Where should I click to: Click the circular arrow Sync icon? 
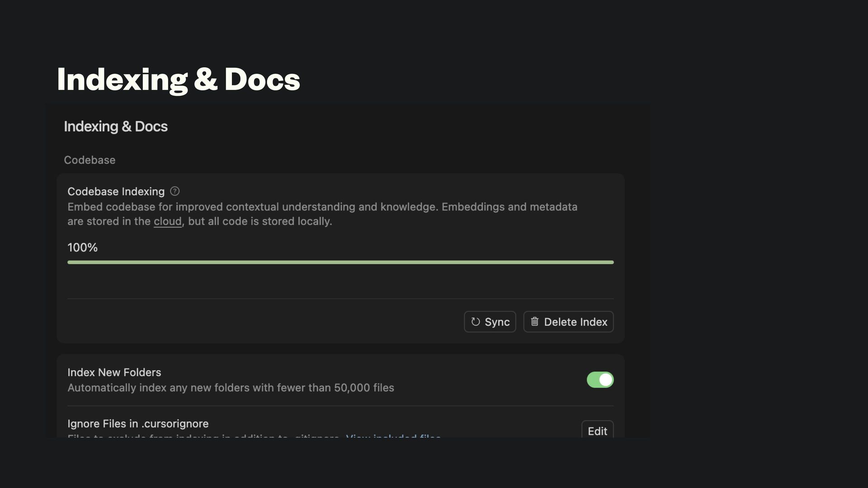(x=475, y=322)
